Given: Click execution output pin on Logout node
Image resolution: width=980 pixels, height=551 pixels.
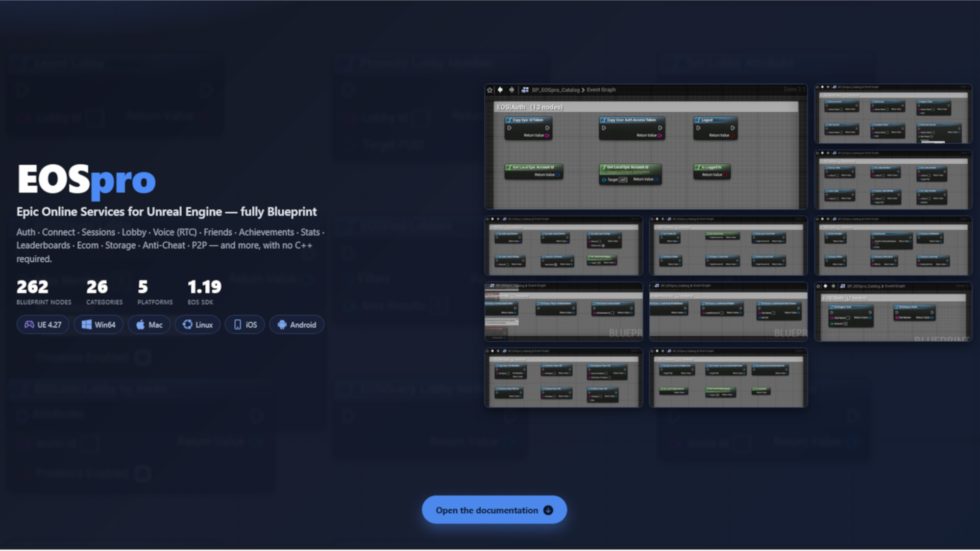Looking at the screenshot, I should (x=732, y=128).
